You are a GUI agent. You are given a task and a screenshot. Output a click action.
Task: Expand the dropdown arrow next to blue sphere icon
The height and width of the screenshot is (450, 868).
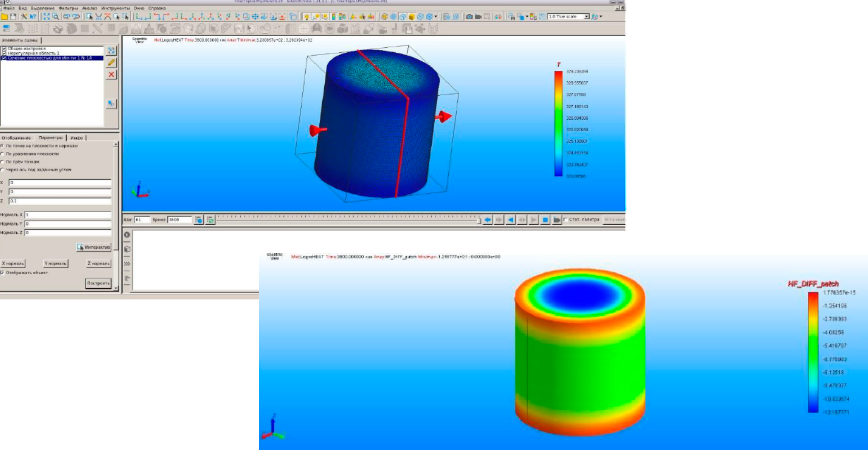click(436, 17)
